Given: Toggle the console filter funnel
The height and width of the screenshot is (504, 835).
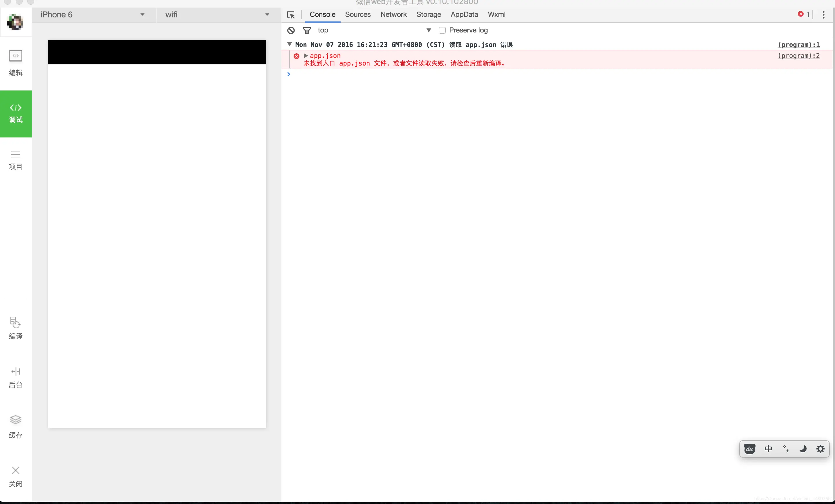Looking at the screenshot, I should [x=307, y=30].
